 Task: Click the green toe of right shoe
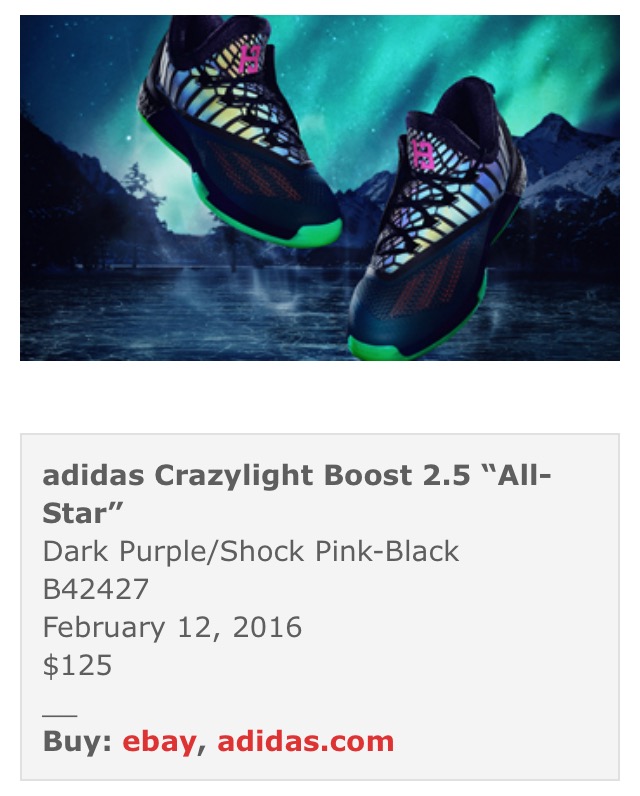point(378,345)
